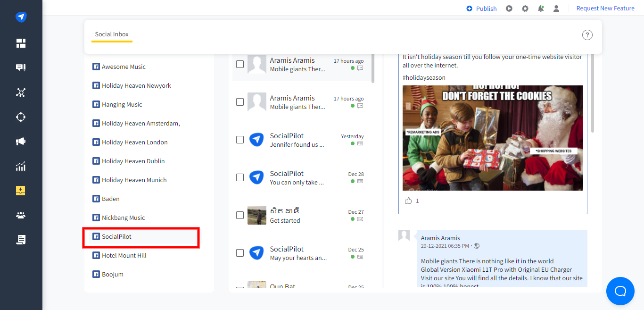The height and width of the screenshot is (310, 644).
Task: Check the 'May your hearts' conversation checkbox
Action: click(x=240, y=253)
